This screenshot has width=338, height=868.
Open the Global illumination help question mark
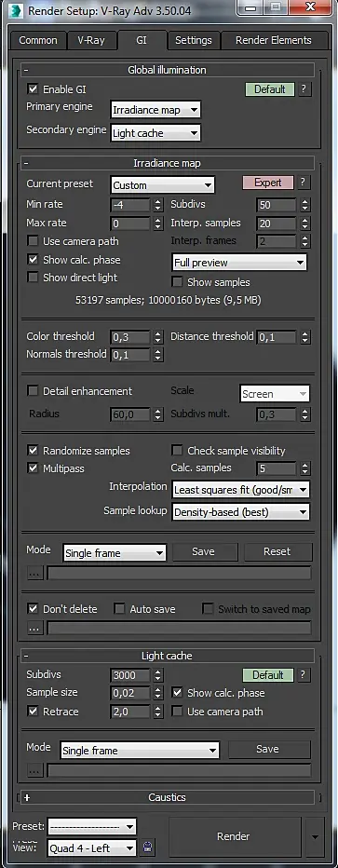(x=304, y=89)
